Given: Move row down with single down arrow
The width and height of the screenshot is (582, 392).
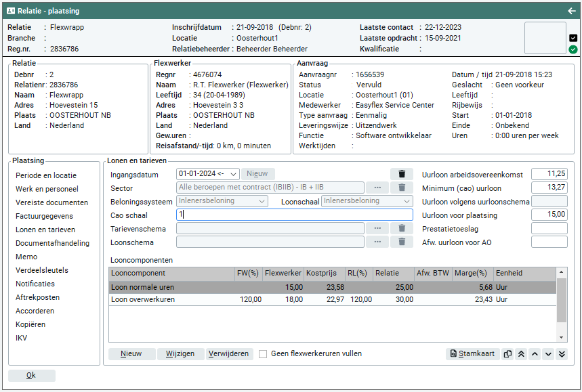Looking at the screenshot, I should tap(547, 354).
